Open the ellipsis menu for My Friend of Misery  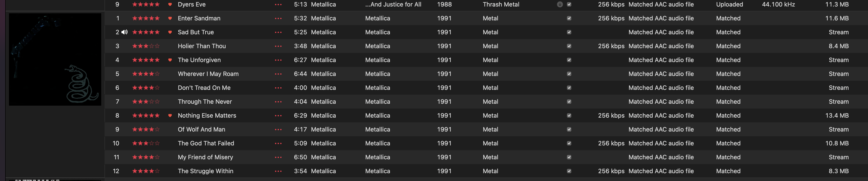pos(278,157)
